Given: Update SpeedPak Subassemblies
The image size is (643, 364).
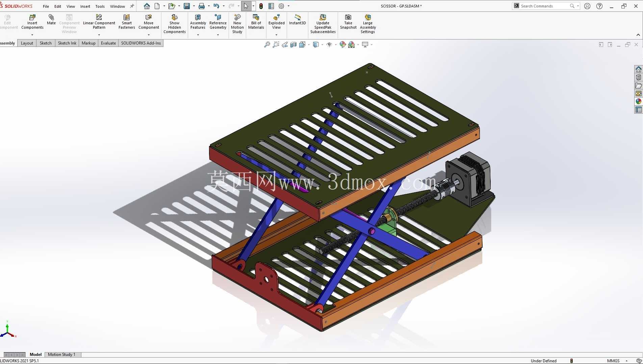Looking at the screenshot, I should (323, 24).
